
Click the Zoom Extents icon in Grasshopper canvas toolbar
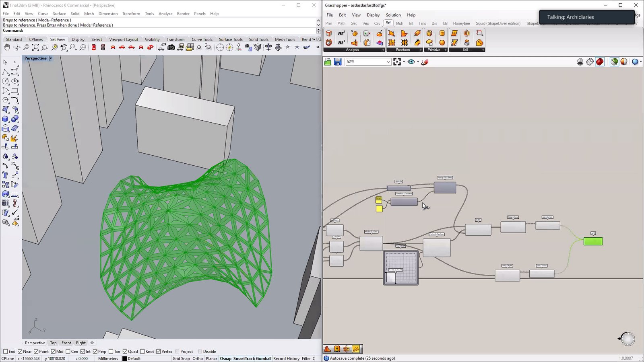pos(397,62)
